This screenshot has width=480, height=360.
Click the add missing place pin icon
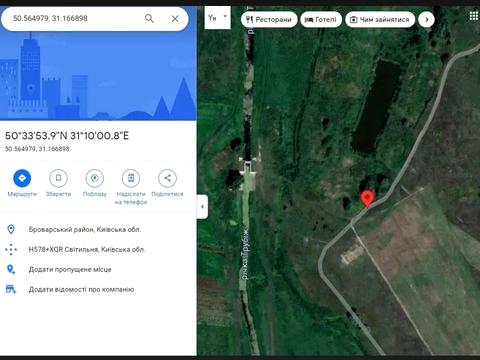11,269
